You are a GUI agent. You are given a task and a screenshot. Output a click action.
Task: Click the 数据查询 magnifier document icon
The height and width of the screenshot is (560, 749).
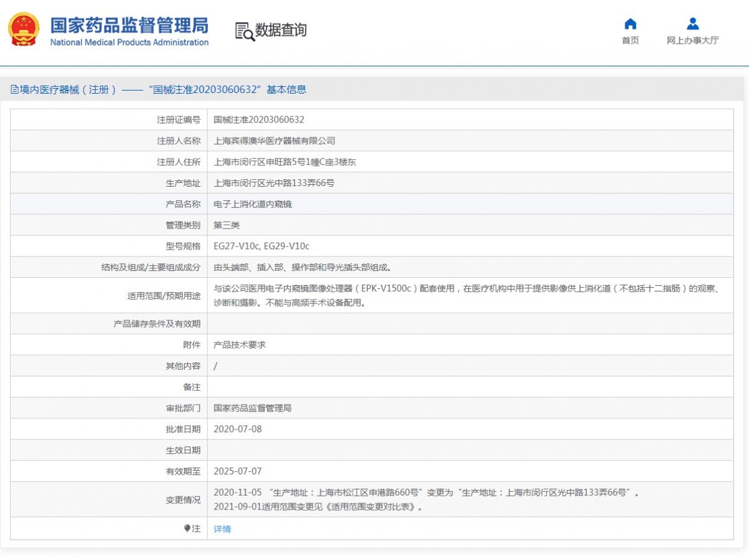tap(244, 31)
